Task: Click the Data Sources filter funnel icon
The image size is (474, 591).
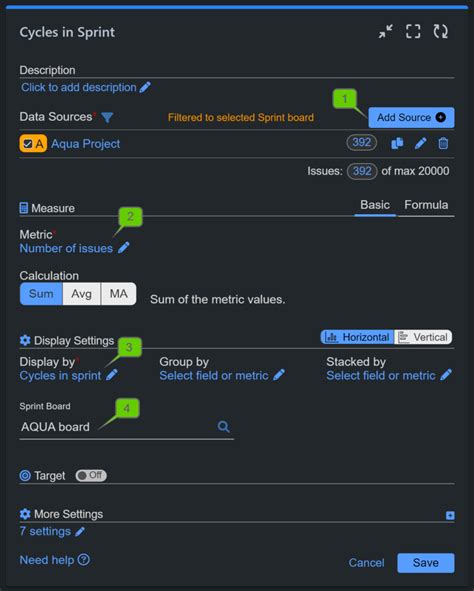Action: (107, 118)
